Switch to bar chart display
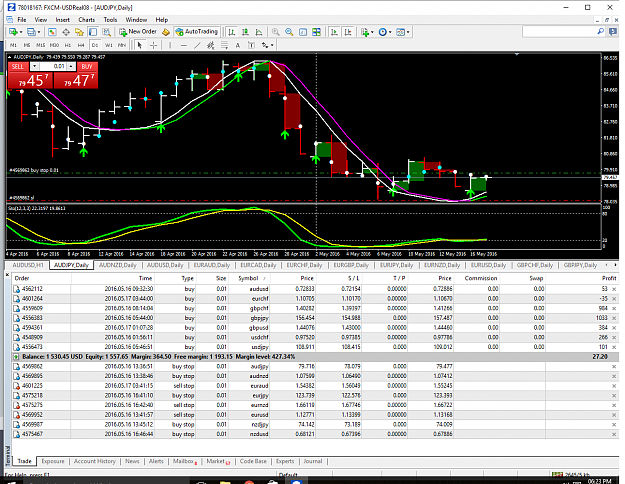Screen dimensions: 625x484 pos(232,32)
